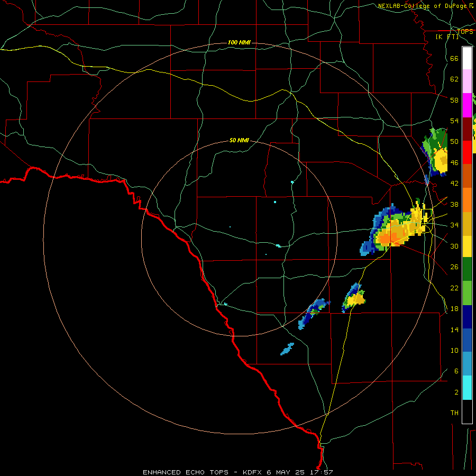Click the dark red (maroon) legend swatch
476x476 pixels.
point(467,129)
